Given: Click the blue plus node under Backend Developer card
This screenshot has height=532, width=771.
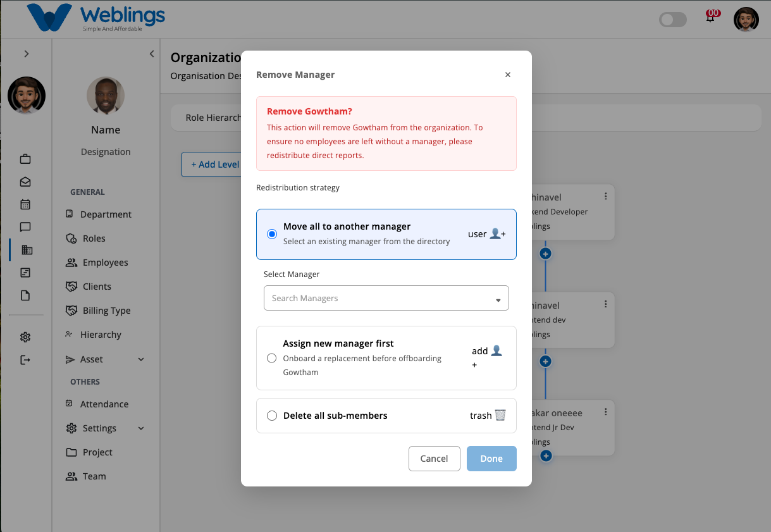Looking at the screenshot, I should tap(546, 254).
